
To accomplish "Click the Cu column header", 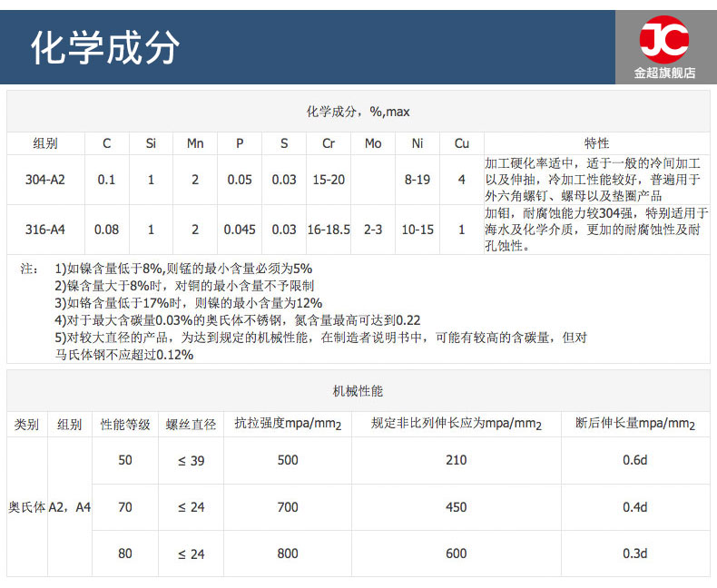I will pyautogui.click(x=461, y=143).
